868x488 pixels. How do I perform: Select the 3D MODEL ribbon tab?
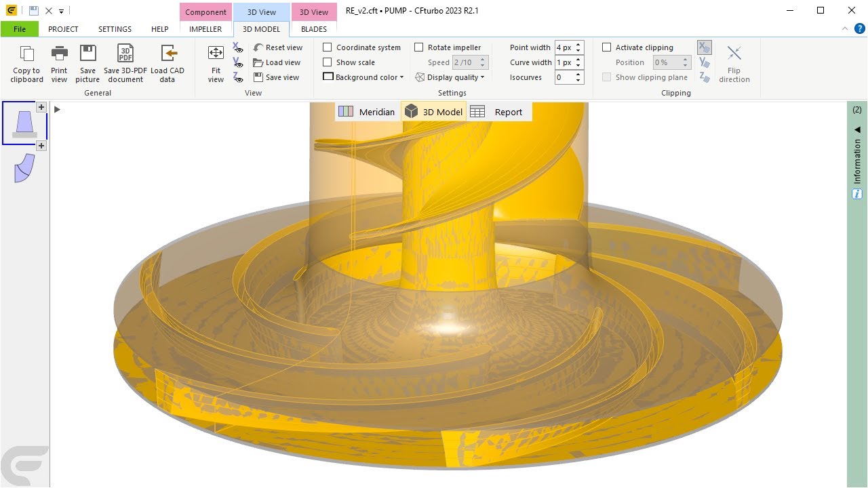click(262, 29)
